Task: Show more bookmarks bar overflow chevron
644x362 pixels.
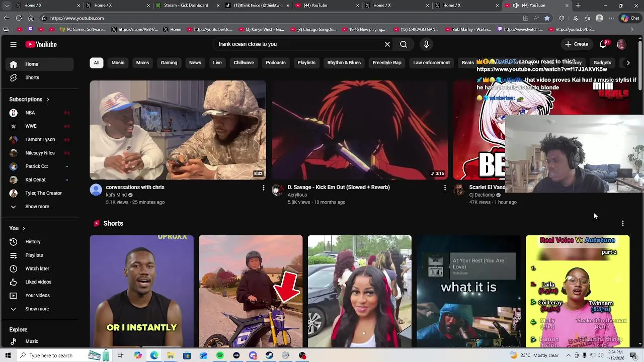Action: click(x=632, y=30)
